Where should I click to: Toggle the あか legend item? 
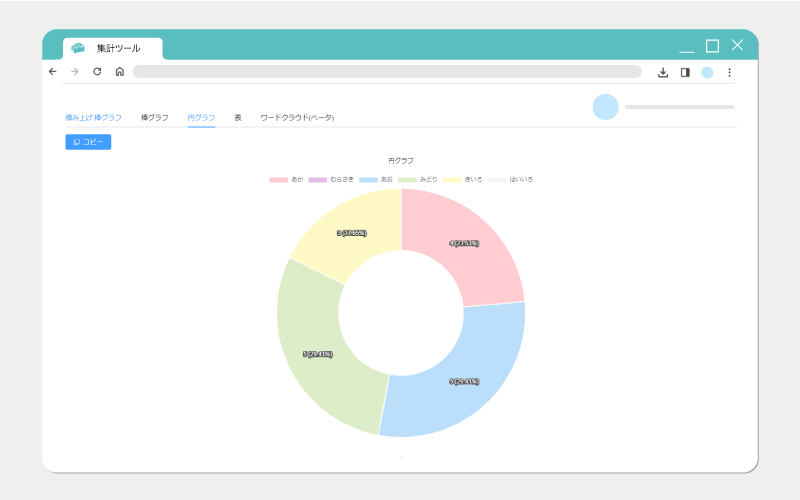tap(286, 180)
